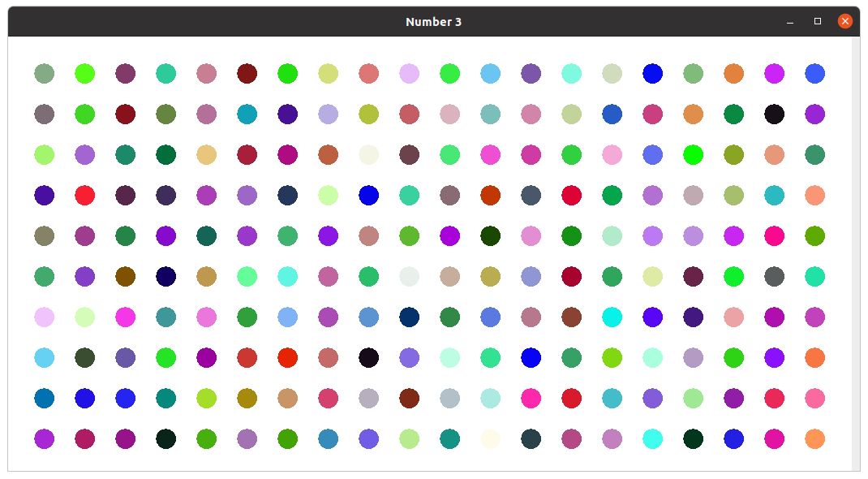This screenshot has height=479, width=868.
Task: Select the purple dot in the bottom-left corner
Action: click(44, 439)
